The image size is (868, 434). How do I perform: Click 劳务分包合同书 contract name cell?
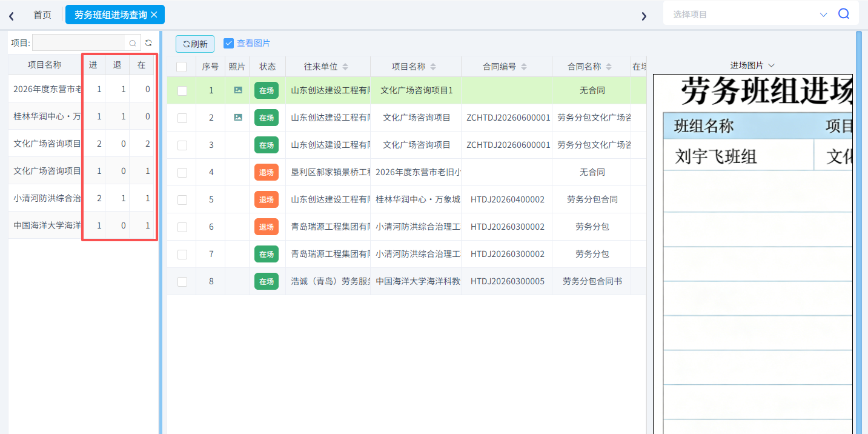coord(592,281)
